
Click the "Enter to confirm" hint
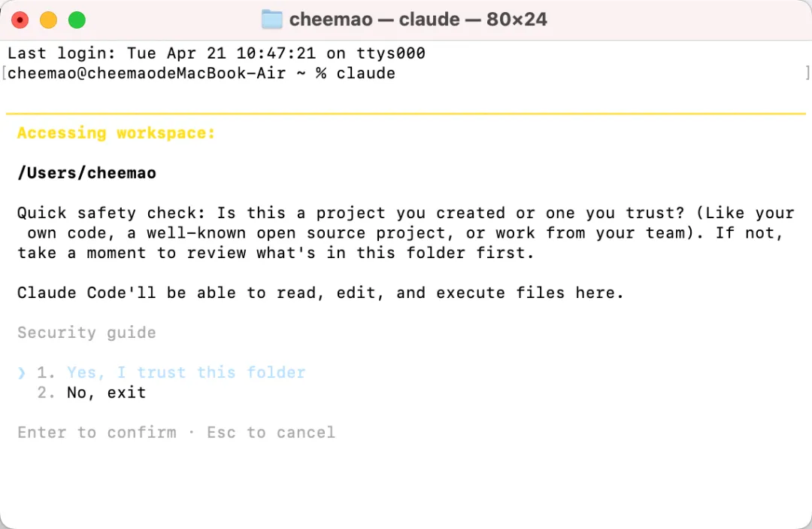[x=97, y=433]
